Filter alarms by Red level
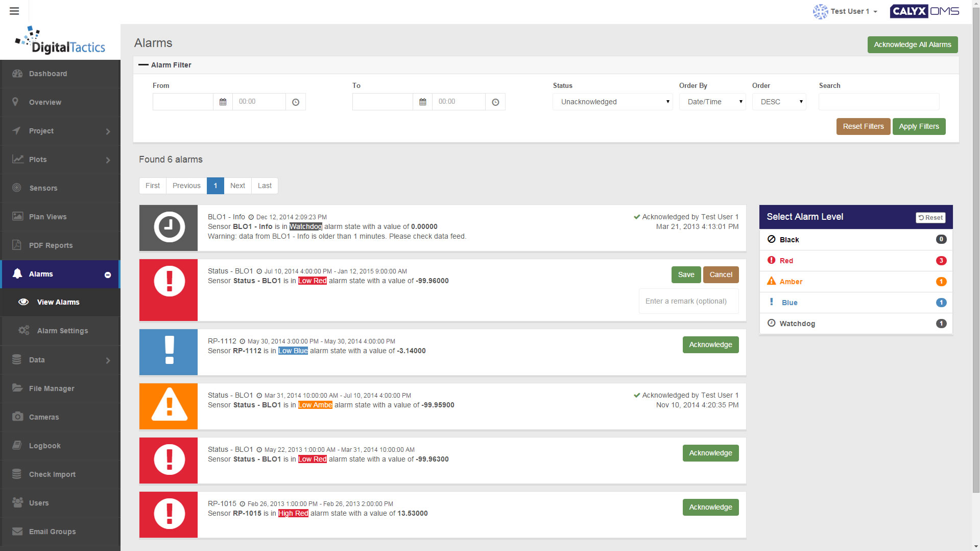This screenshot has width=980, height=551. (786, 261)
